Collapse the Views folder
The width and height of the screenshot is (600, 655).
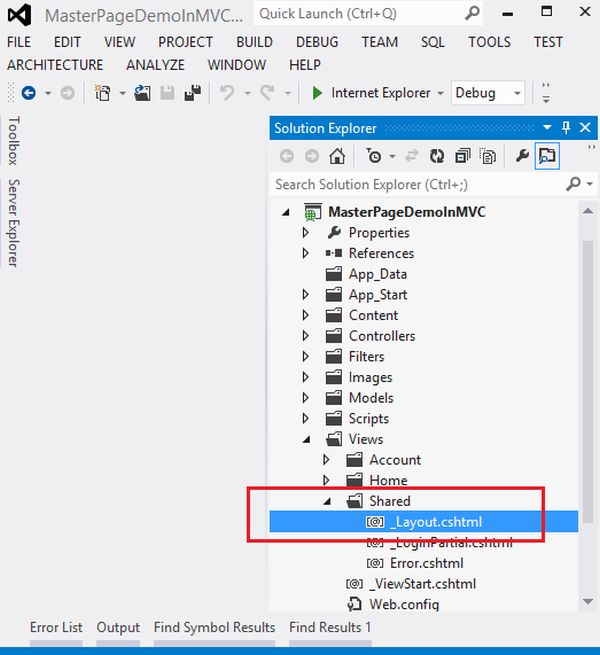(307, 439)
